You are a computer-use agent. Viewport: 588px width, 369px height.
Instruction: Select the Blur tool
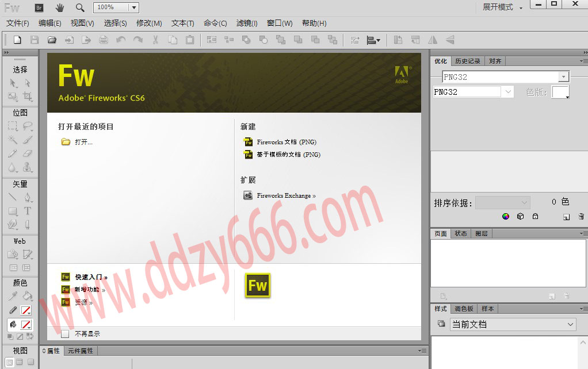(13, 167)
